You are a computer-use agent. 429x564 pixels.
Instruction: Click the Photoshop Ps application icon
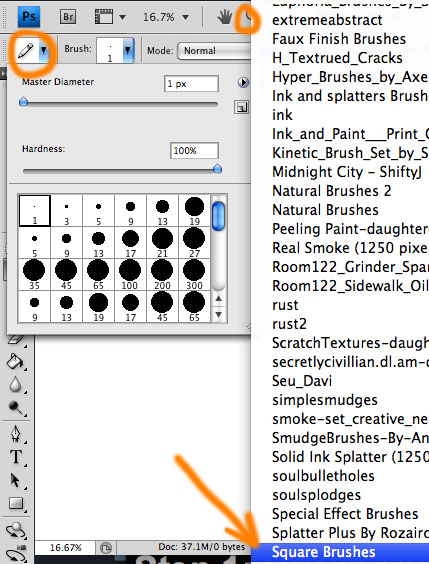pyautogui.click(x=29, y=17)
